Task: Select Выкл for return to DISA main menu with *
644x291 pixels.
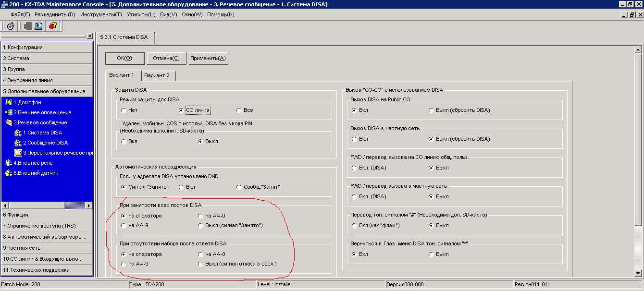Action: pos(432,254)
